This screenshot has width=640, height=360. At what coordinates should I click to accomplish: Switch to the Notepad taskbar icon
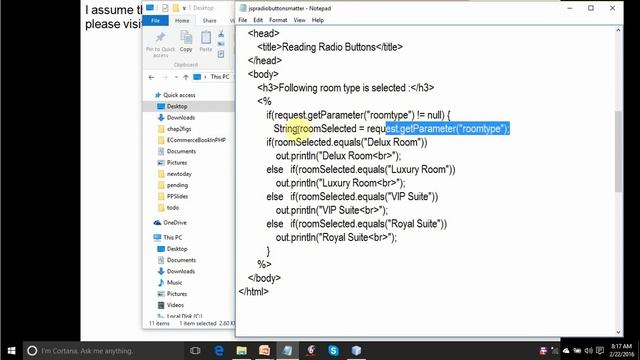coord(287,351)
